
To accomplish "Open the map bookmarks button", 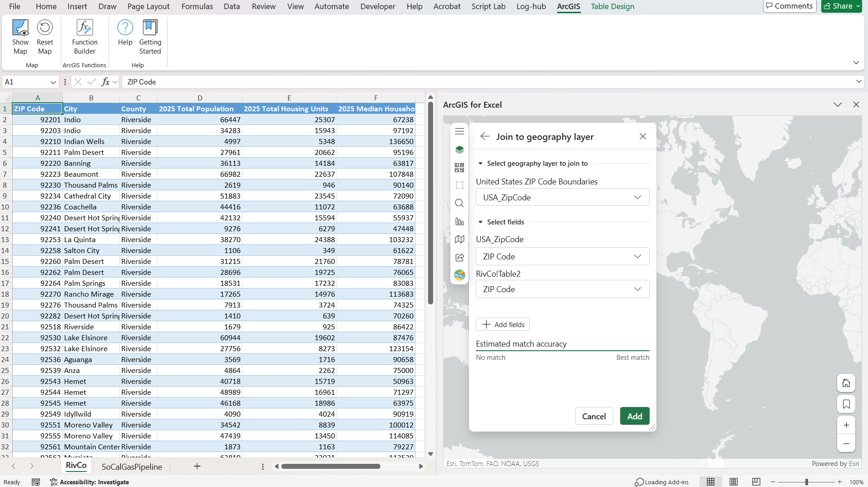I will 846,404.
